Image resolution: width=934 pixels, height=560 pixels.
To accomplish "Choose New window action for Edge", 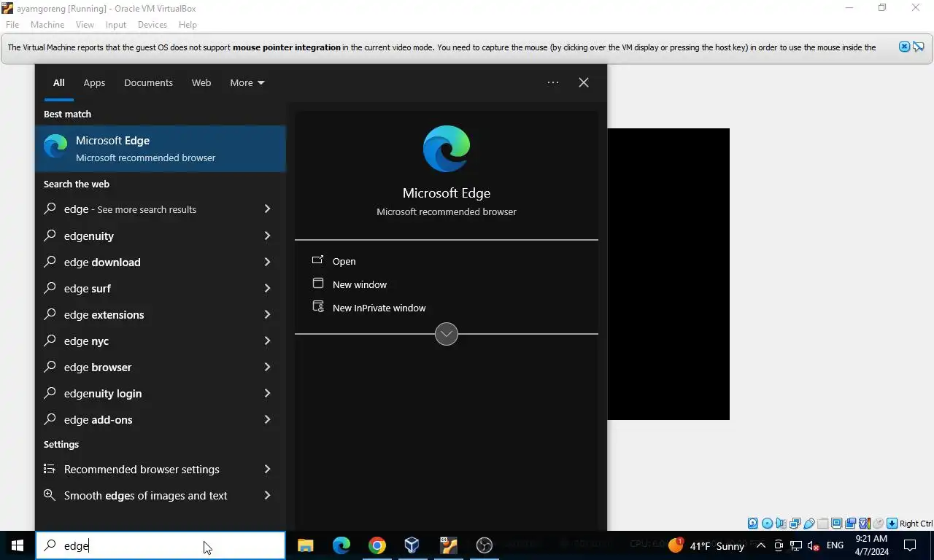I will [359, 284].
